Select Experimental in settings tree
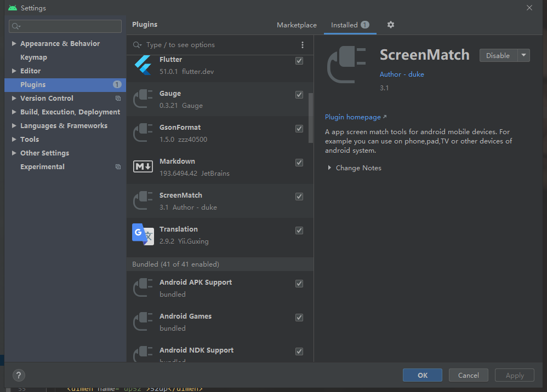Screen dimensions: 547x392 [42, 167]
